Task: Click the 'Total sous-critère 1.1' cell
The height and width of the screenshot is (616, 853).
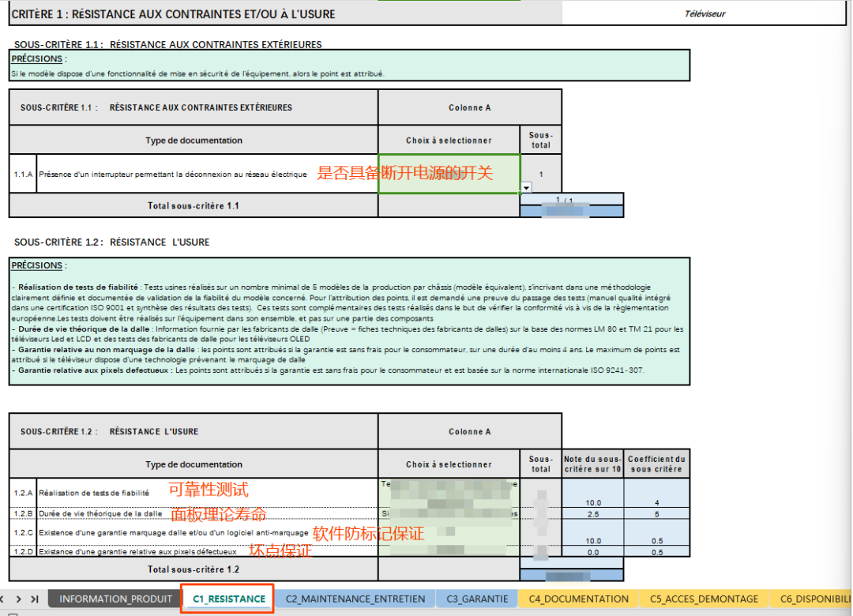Action: [x=194, y=205]
